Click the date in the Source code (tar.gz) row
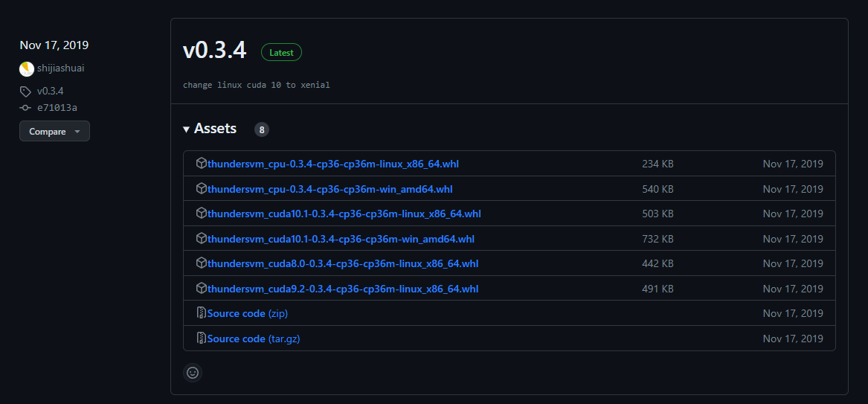 coord(793,339)
